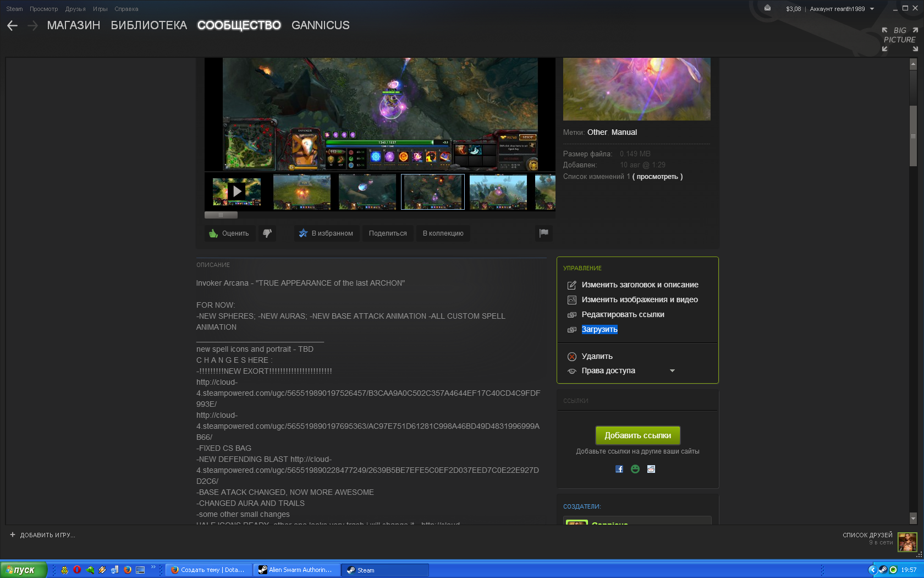This screenshot has width=924, height=578.
Task: Expand the Права доступа dropdown arrow
Action: coord(672,371)
